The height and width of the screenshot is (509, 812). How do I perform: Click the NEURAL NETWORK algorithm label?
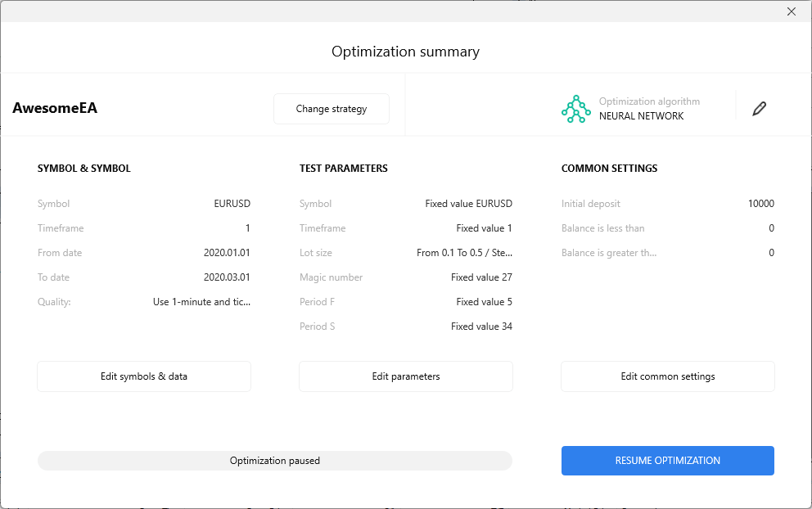[x=641, y=116]
